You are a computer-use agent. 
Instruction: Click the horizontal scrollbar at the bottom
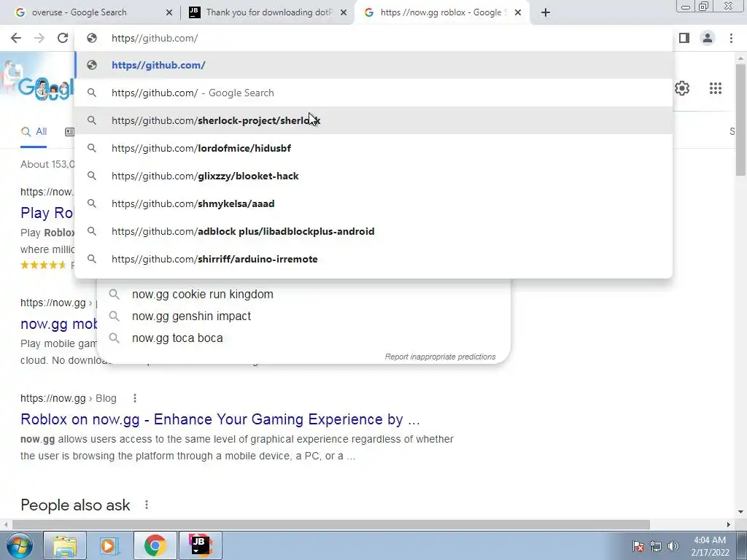331,524
